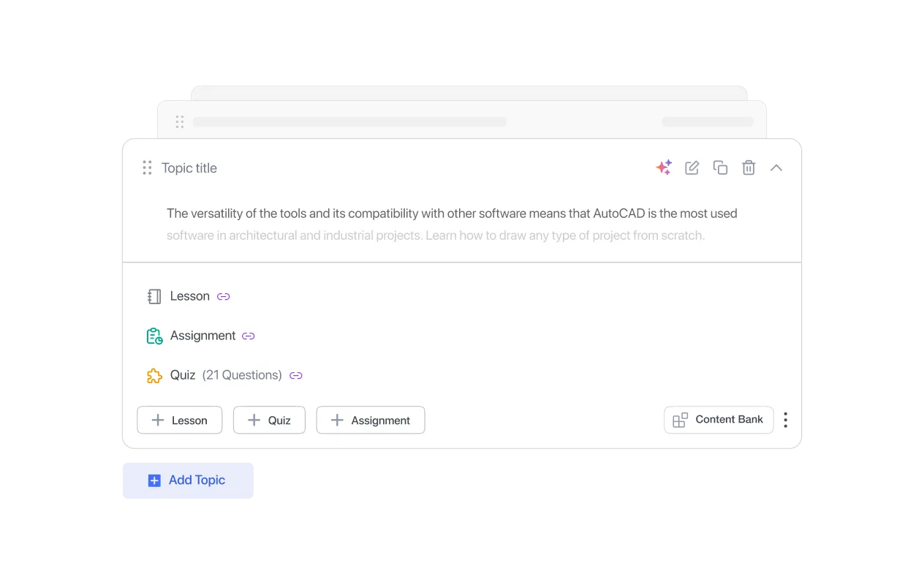This screenshot has height=585, width=924.
Task: Click the plus Assignment button
Action: tap(371, 420)
